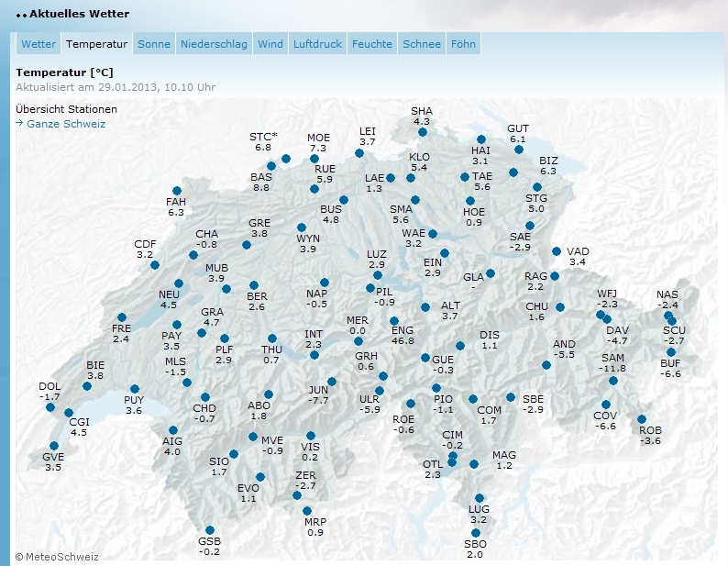Select the Samedan SAM station dot
The height and width of the screenshot is (566, 728).
[613, 381]
